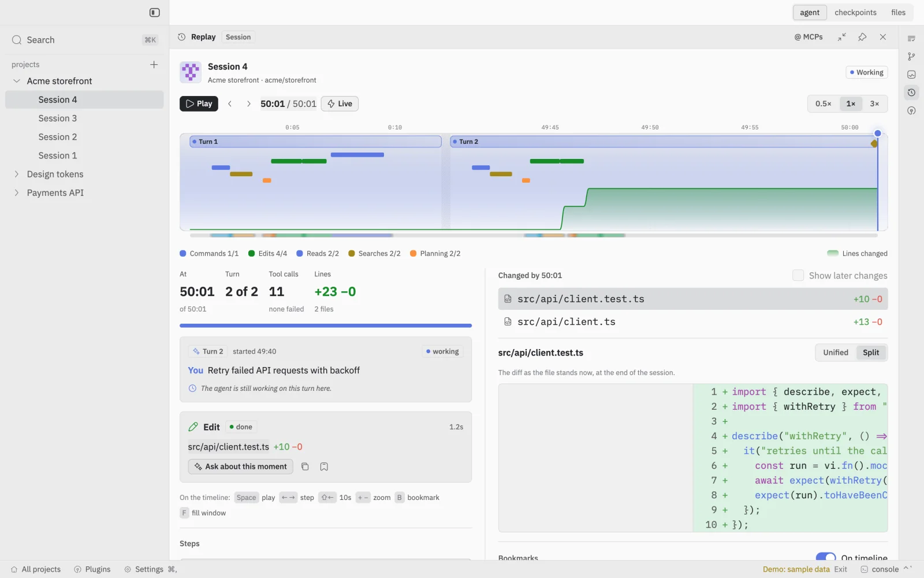
Task: Collapse the Acme storefront project
Action: pyautogui.click(x=17, y=81)
